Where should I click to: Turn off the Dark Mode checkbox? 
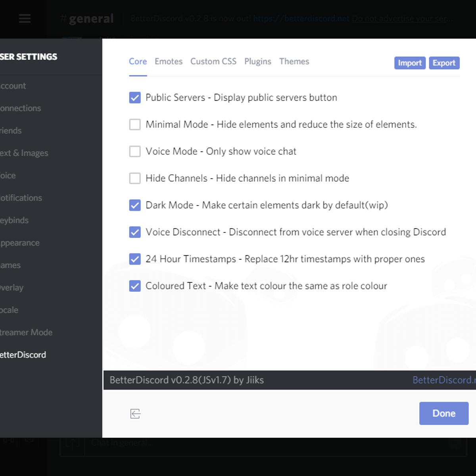tap(135, 205)
